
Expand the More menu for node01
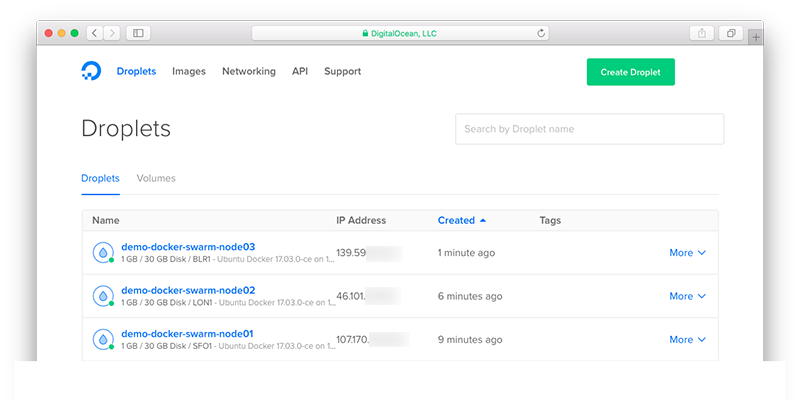click(x=687, y=339)
